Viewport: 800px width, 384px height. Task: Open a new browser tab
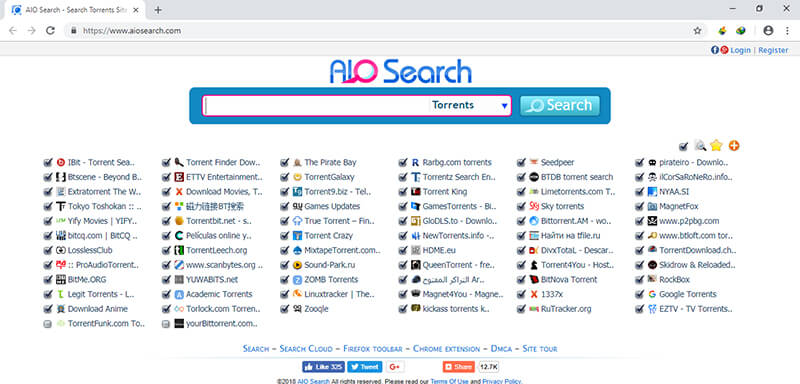point(158,10)
